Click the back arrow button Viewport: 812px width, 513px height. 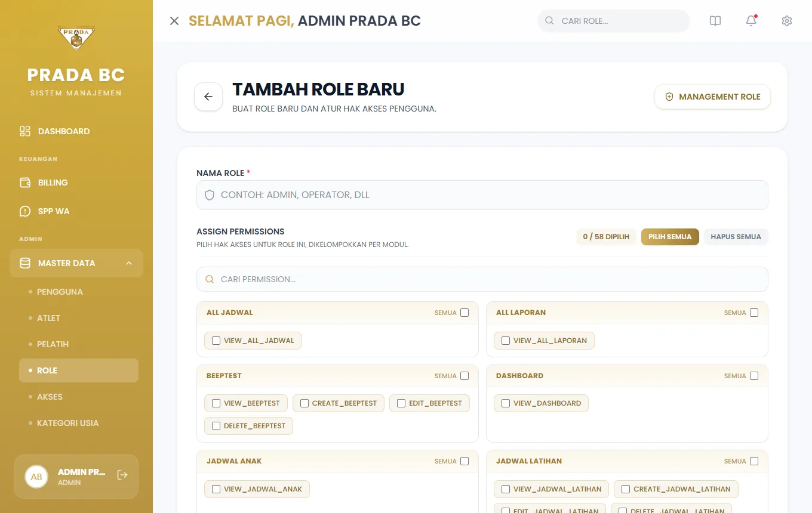(208, 97)
